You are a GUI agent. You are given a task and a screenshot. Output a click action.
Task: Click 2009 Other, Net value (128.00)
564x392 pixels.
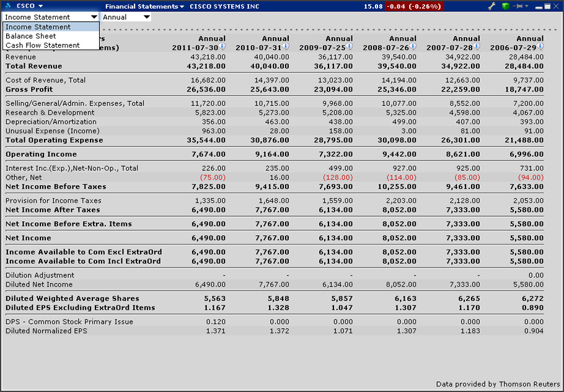point(338,178)
